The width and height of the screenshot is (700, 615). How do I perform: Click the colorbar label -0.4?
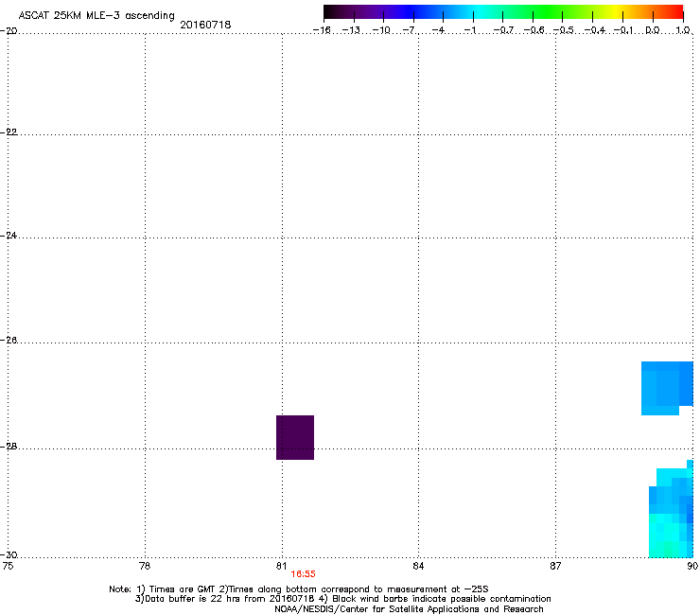(594, 30)
